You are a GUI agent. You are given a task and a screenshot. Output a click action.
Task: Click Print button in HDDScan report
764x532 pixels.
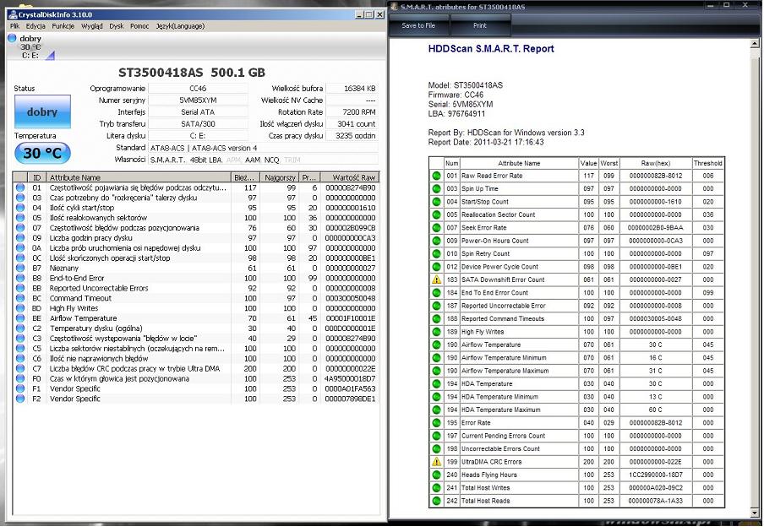[x=480, y=25]
